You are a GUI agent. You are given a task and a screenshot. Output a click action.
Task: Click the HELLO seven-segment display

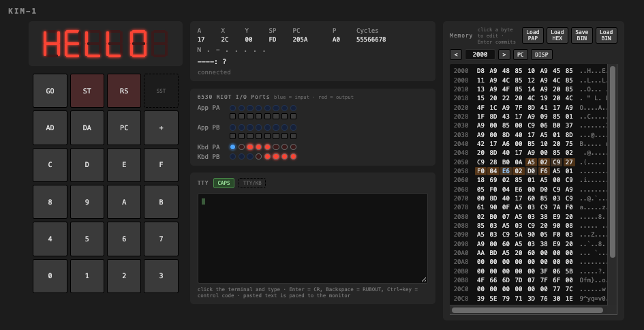[x=106, y=44]
